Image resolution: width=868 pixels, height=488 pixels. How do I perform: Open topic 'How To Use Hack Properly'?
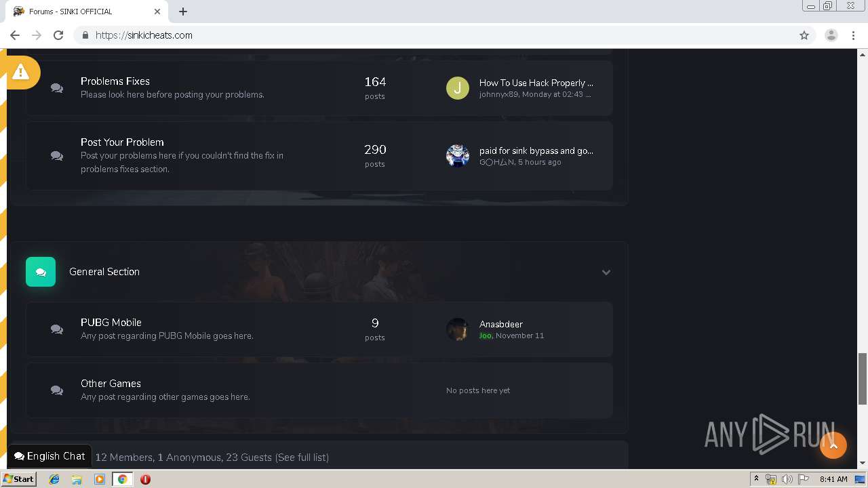click(536, 83)
